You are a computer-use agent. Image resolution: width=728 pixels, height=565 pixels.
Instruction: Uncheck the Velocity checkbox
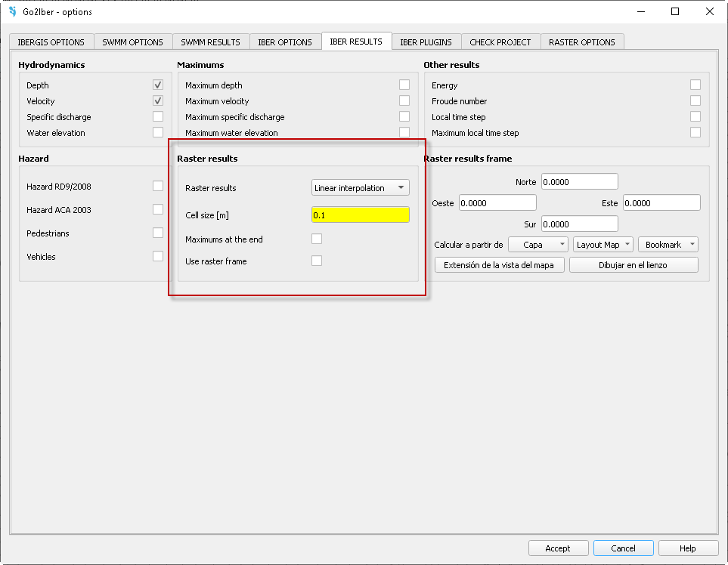[x=158, y=100]
